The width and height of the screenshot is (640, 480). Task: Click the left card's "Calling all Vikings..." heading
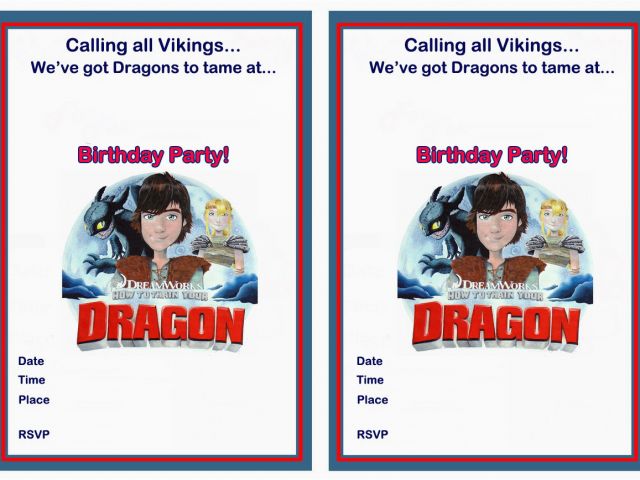click(x=153, y=45)
